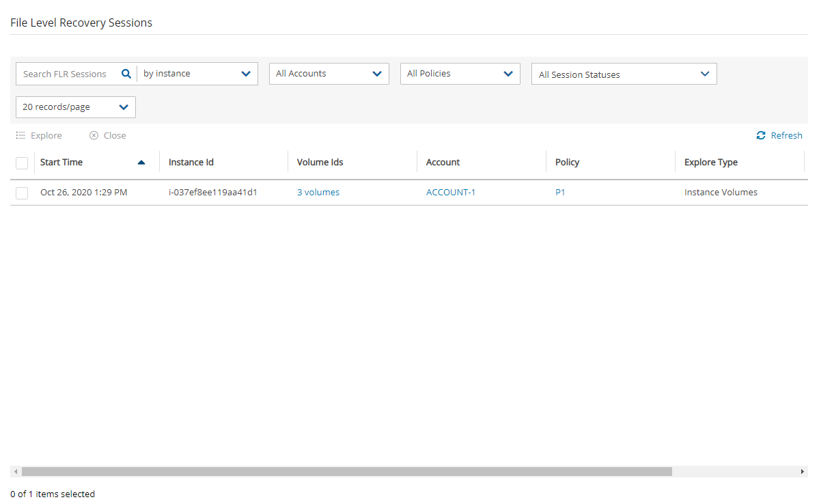Sort by the Account column header
The image size is (819, 504).
click(443, 163)
